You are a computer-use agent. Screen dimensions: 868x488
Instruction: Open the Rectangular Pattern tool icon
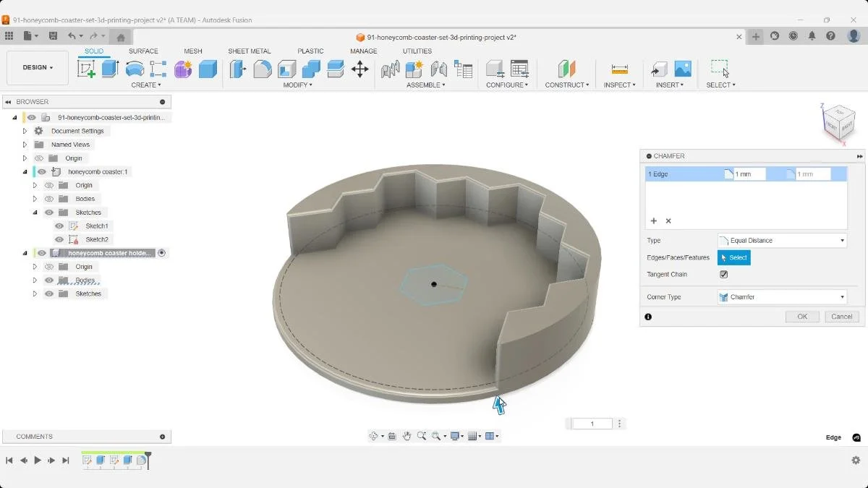tap(158, 69)
